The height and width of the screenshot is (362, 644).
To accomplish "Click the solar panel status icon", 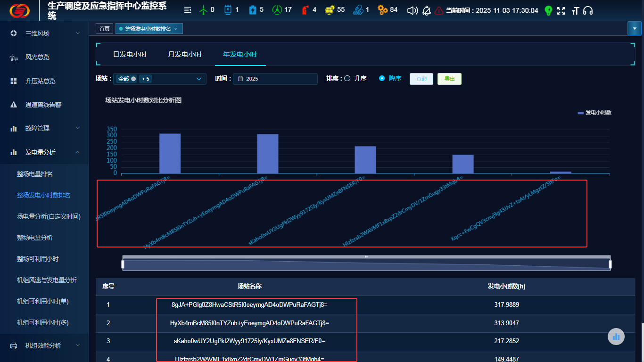I will point(330,10).
